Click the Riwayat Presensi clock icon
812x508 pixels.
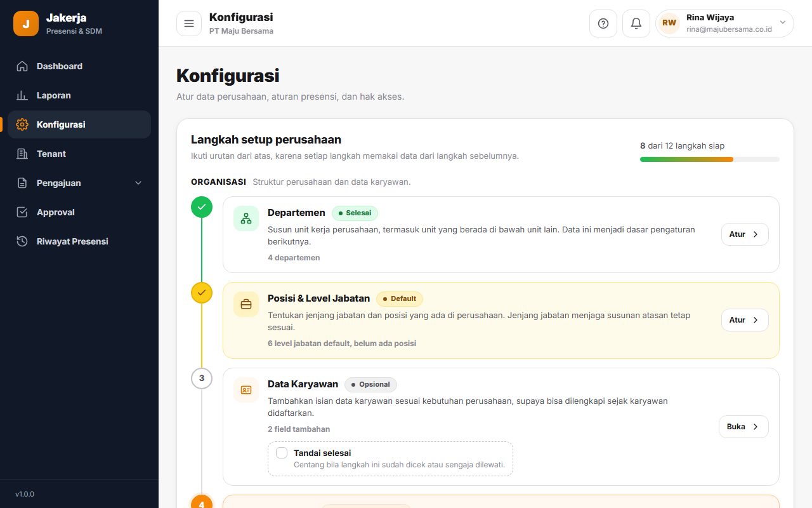[22, 241]
